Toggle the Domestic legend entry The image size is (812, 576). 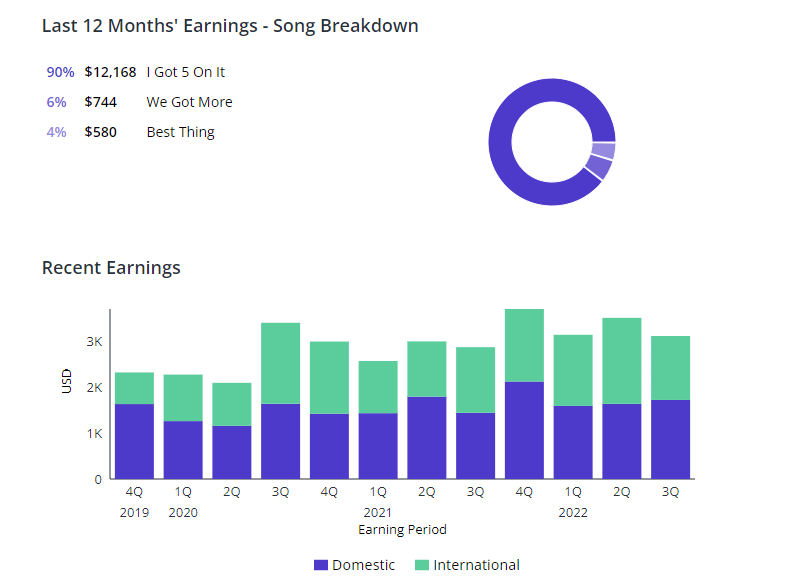(x=354, y=565)
